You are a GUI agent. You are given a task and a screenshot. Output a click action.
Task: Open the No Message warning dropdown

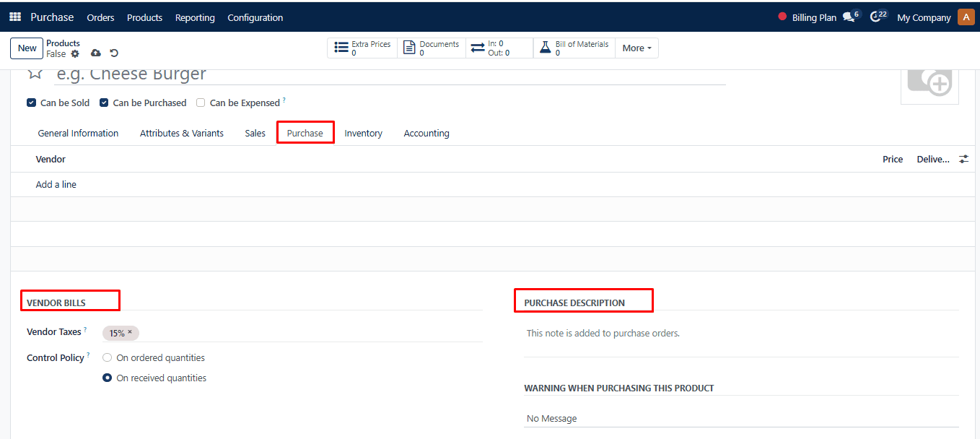741,418
